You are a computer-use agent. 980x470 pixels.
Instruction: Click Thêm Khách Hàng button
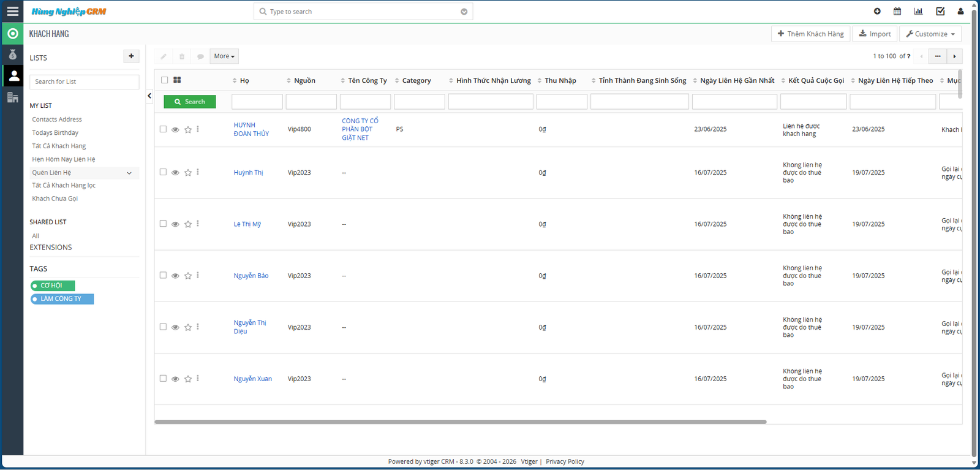tap(810, 34)
